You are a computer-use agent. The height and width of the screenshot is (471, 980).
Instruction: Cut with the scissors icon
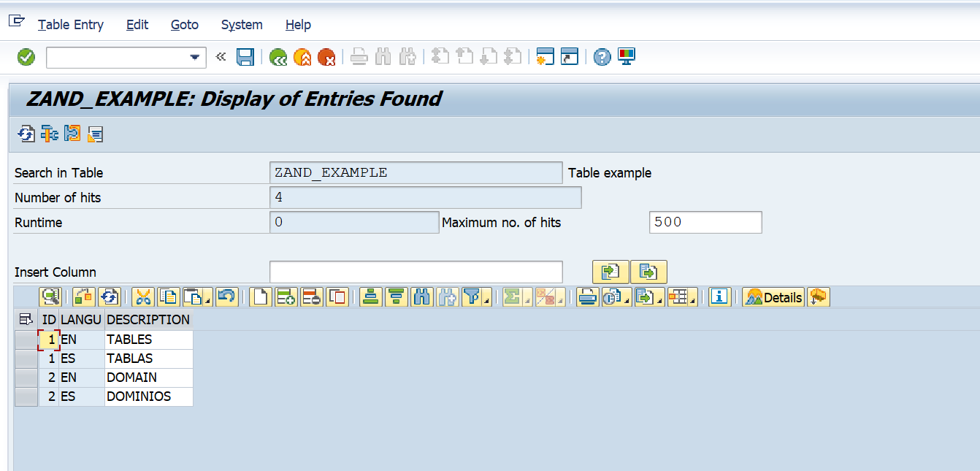[x=143, y=296]
